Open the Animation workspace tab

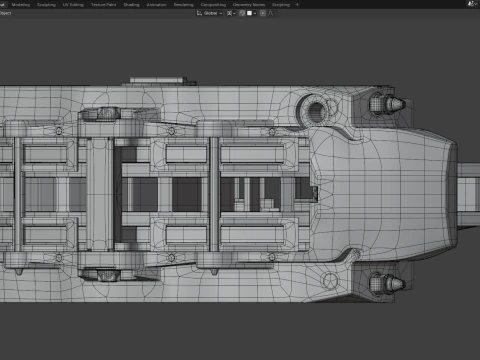point(156,5)
